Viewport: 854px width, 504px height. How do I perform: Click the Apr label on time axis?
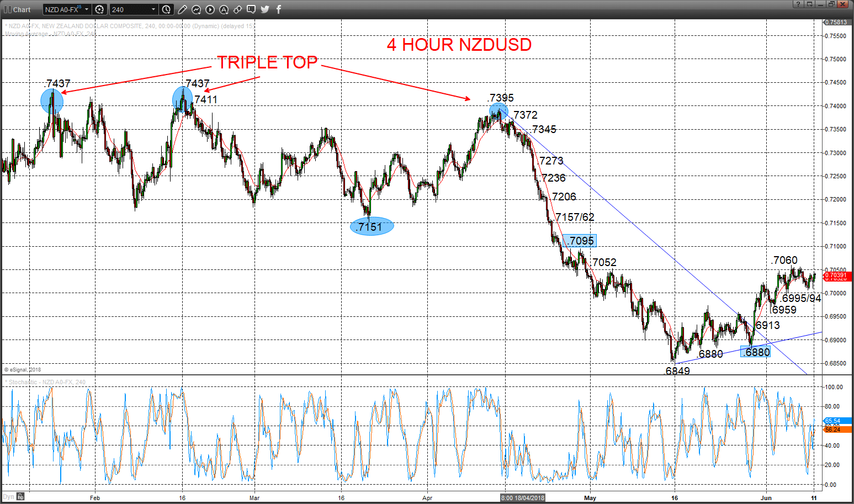tap(427, 498)
